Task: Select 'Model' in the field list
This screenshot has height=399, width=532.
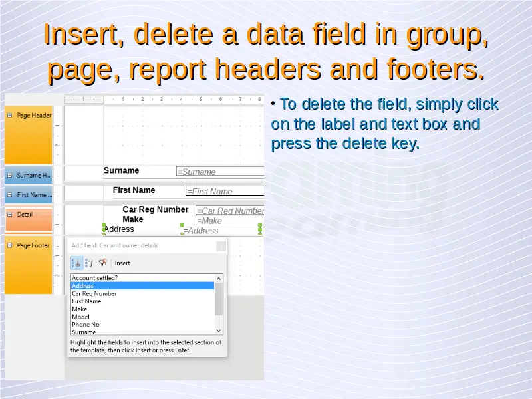Action: [142, 317]
